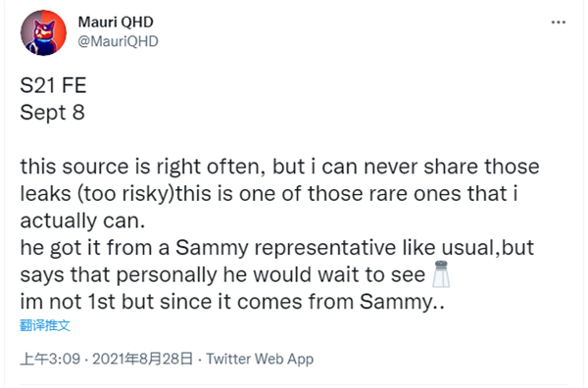Image resolution: width=588 pixels, height=388 pixels.
Task: Click the salt shaker emoji
Action: (x=441, y=274)
